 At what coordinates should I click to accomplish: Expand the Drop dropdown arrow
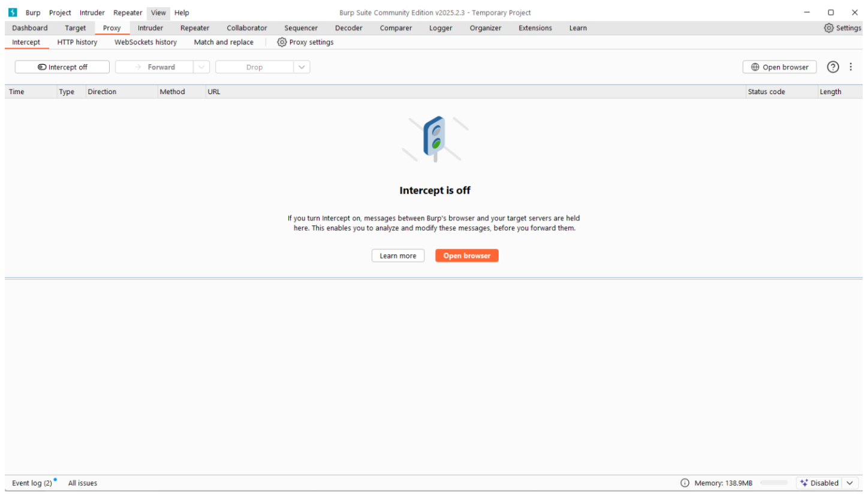(x=302, y=67)
